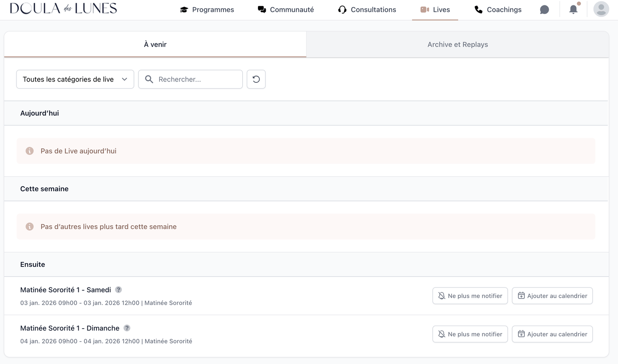Disable notifications for the Samedi live

click(470, 296)
